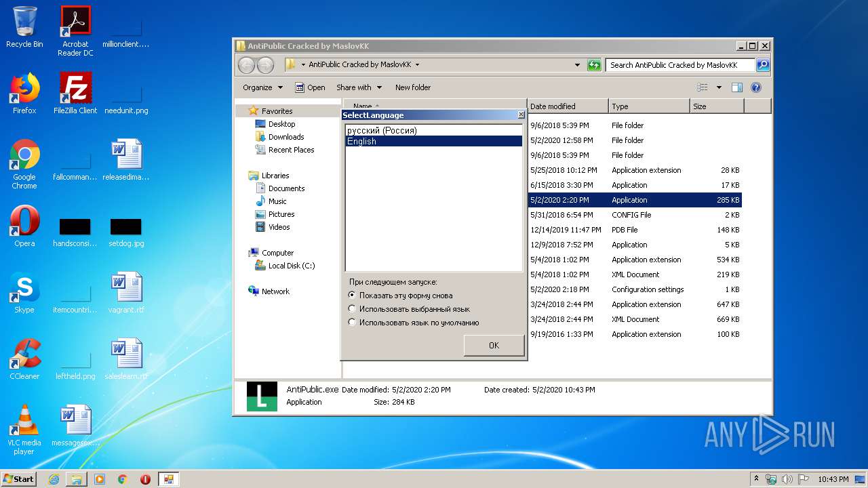Open the Recycle Bin desktop icon
Screen dimensions: 868x488
[x=24, y=27]
